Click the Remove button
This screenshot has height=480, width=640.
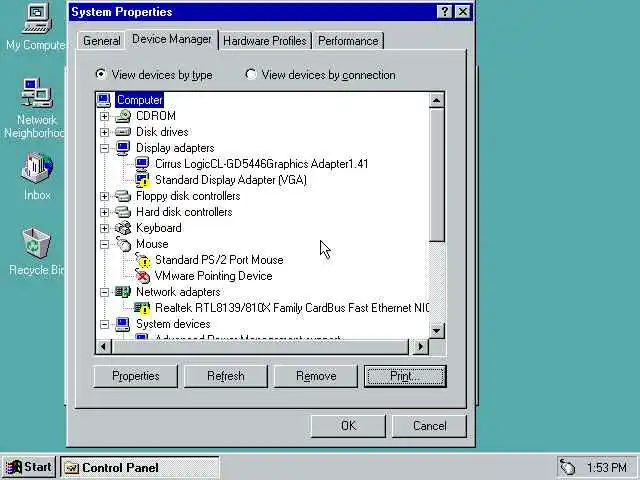click(x=316, y=376)
